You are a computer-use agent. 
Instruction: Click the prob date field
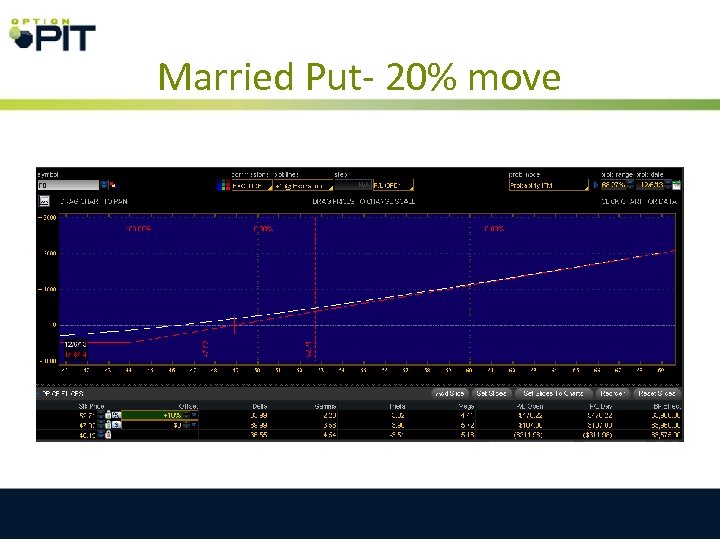point(652,185)
